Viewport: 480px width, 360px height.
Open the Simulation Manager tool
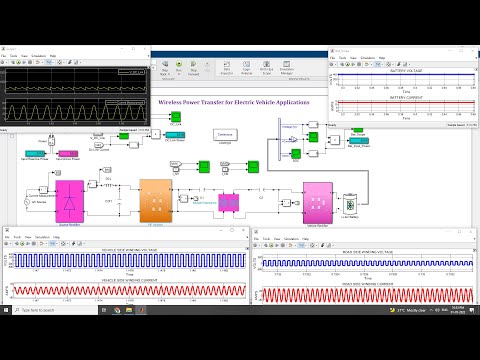[x=287, y=67]
